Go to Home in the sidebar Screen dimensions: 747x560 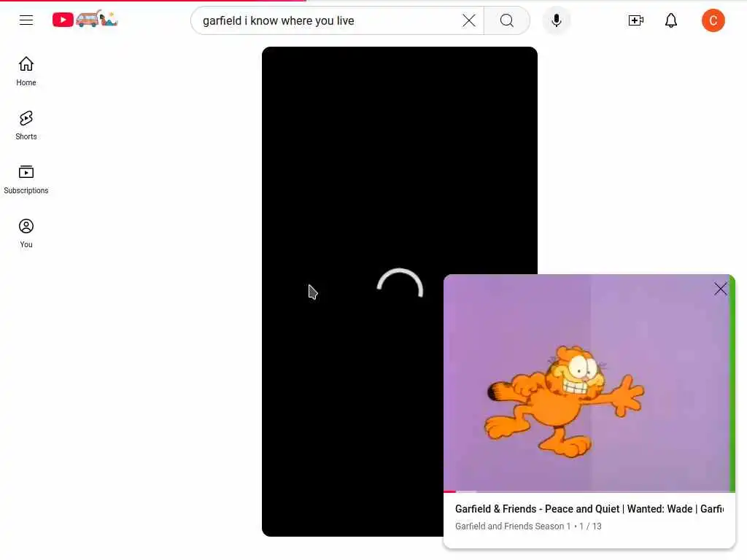click(x=26, y=71)
